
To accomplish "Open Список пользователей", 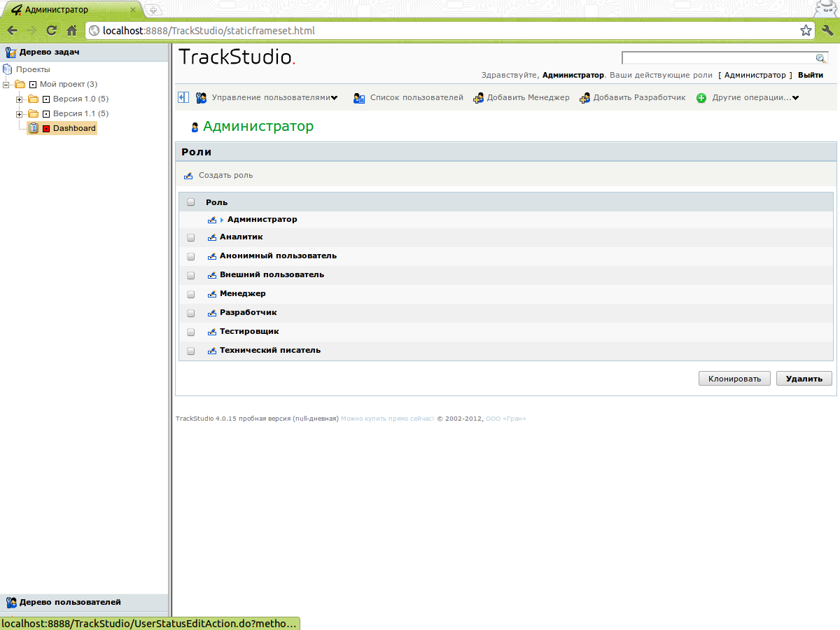I will pos(416,98).
